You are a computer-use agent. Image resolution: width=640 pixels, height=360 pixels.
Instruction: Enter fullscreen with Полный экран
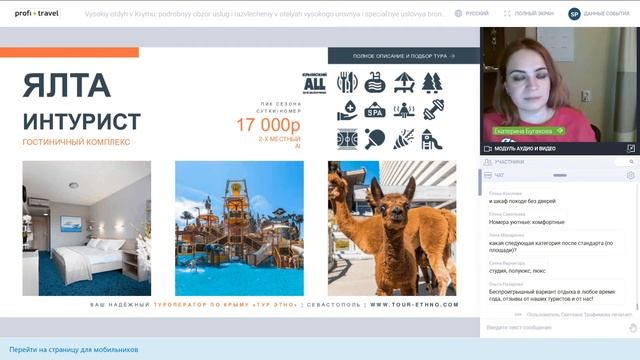(x=534, y=13)
